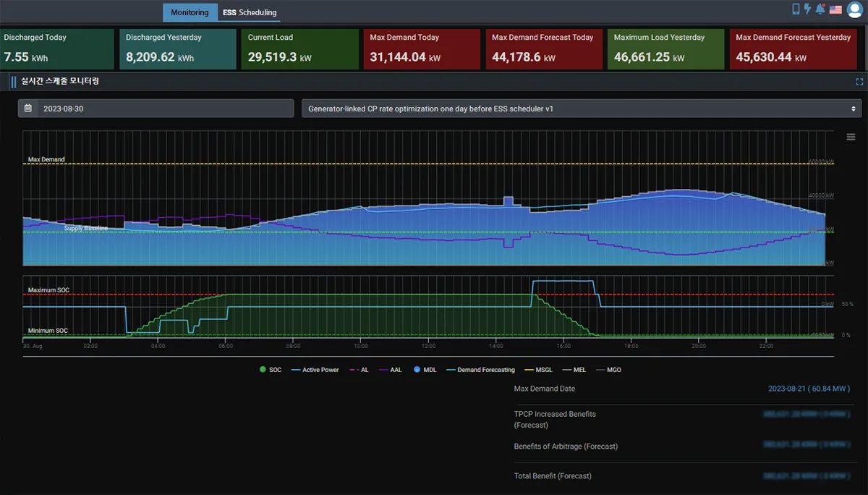
Task: Toggle the SOC series in chart legend
Action: pos(271,370)
